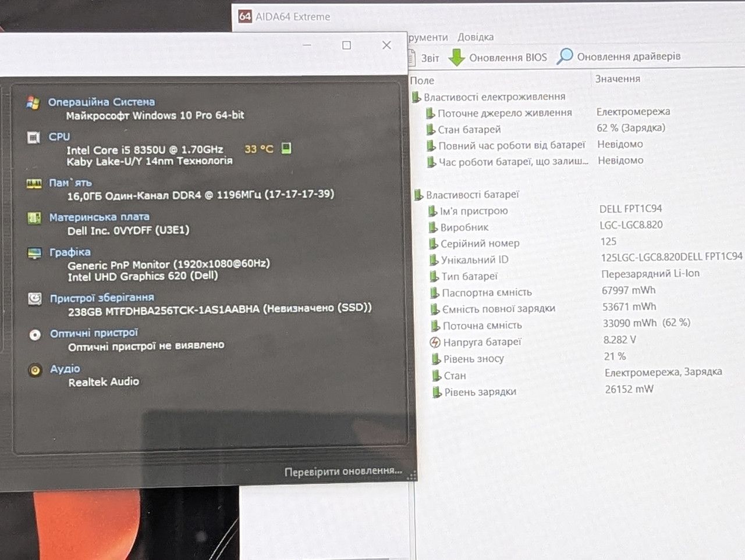Open the Довідка menu in AIDA64

pos(476,37)
